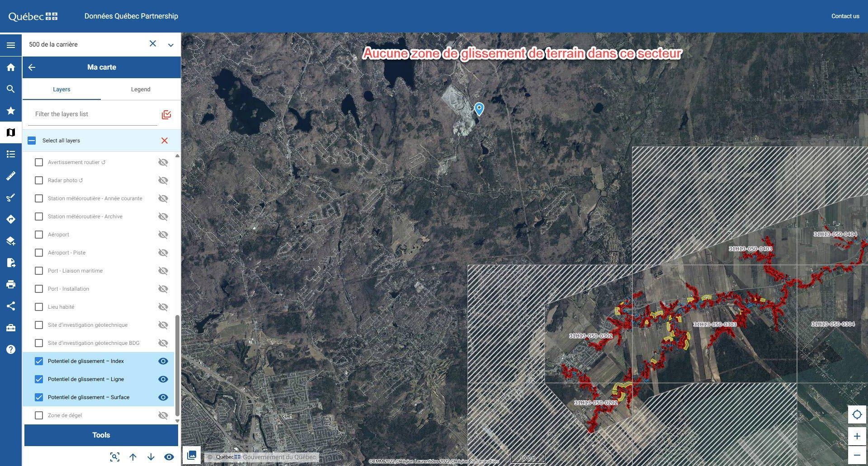This screenshot has height=466, width=868.
Task: Uncheck Potentiel de glissement – Ligne layer
Action: pyautogui.click(x=39, y=379)
